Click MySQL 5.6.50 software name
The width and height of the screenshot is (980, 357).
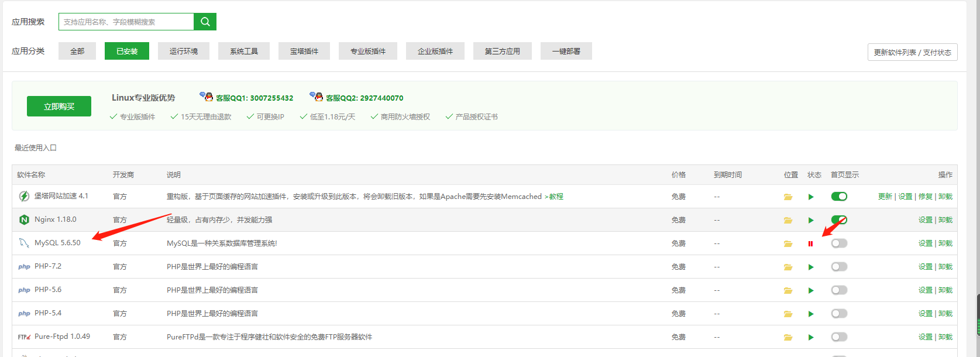pyautogui.click(x=57, y=243)
